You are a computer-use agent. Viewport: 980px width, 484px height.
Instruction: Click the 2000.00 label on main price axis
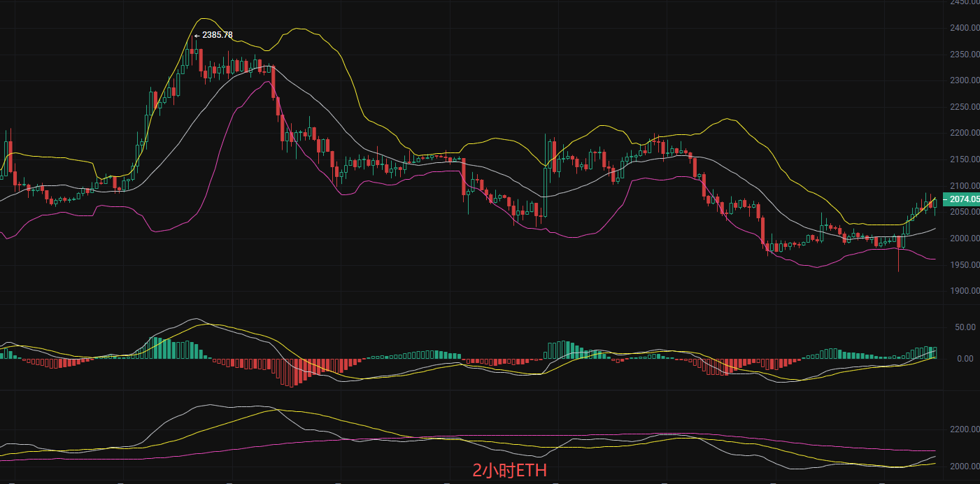point(964,239)
